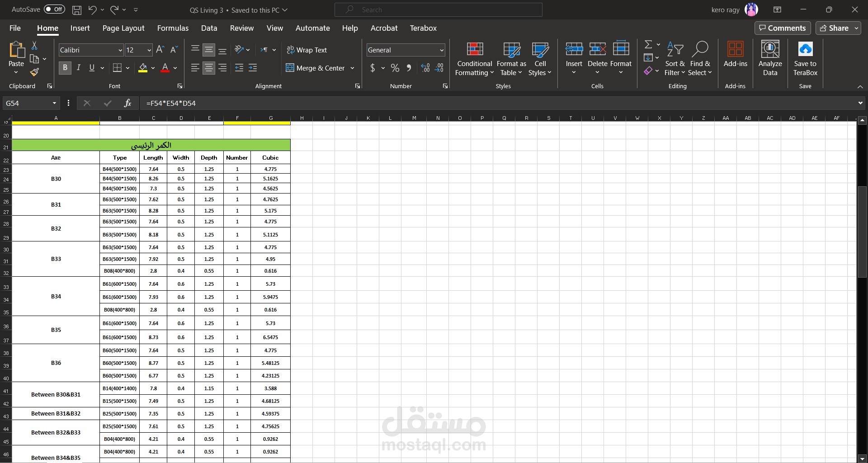
Task: Click the Format Painter brush icon
Action: (34, 72)
